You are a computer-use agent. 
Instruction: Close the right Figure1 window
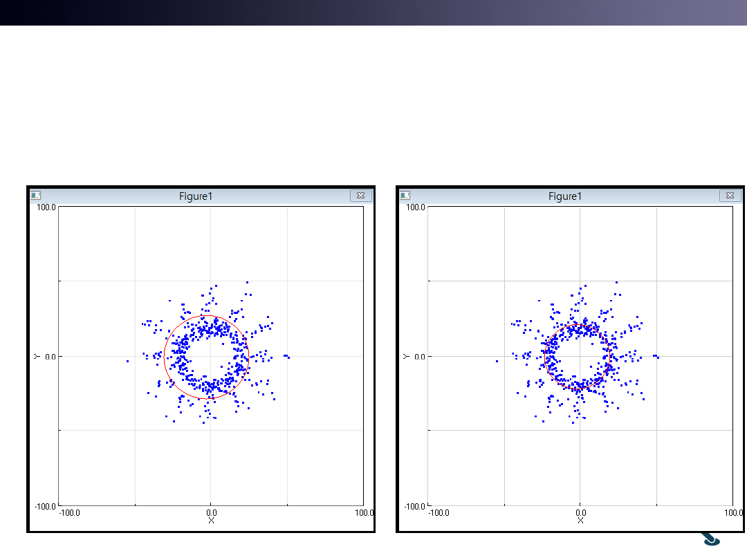click(x=730, y=196)
